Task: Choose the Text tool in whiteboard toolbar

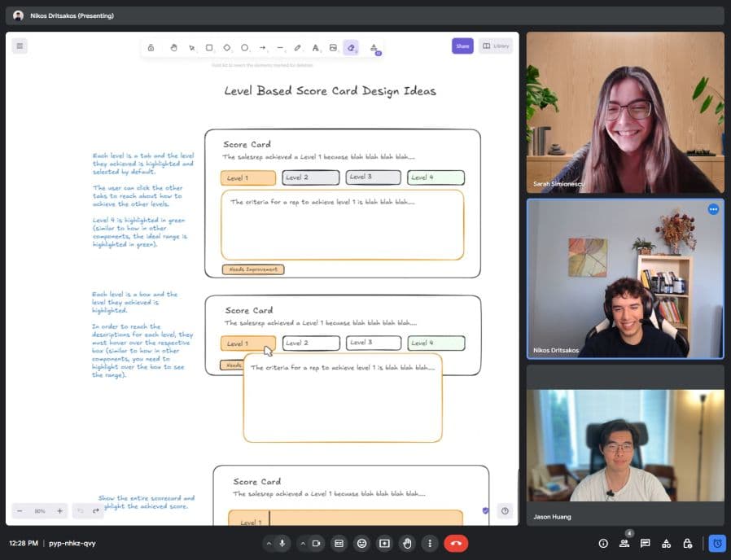Action: [x=315, y=47]
